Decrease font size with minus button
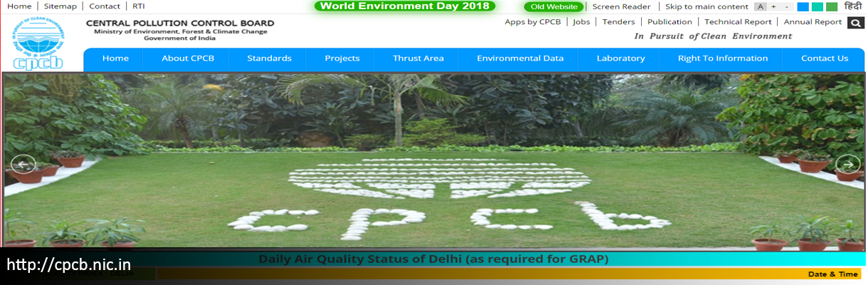Screen dimensions: 868x285 (786, 6)
